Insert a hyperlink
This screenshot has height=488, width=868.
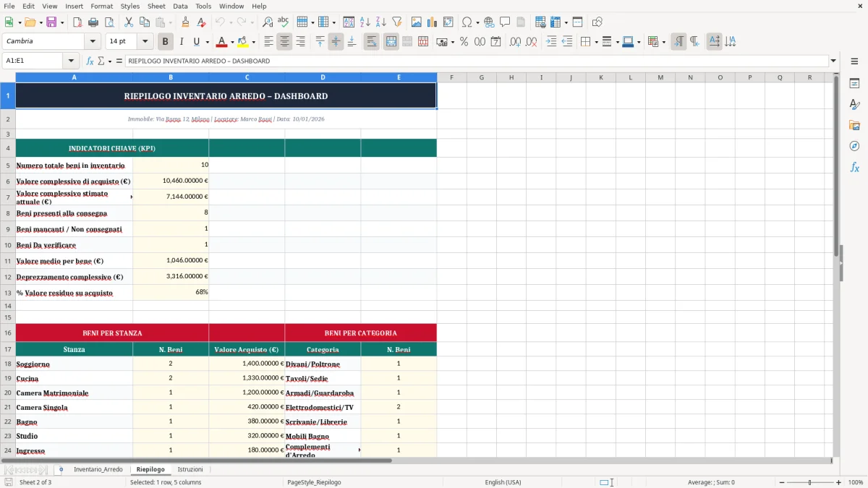489,22
